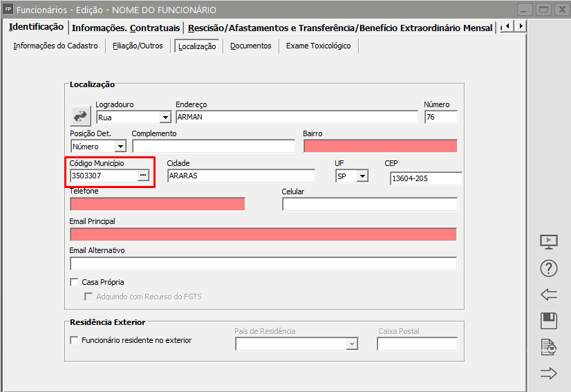Click the document cancel icon in sidebar

click(548, 347)
